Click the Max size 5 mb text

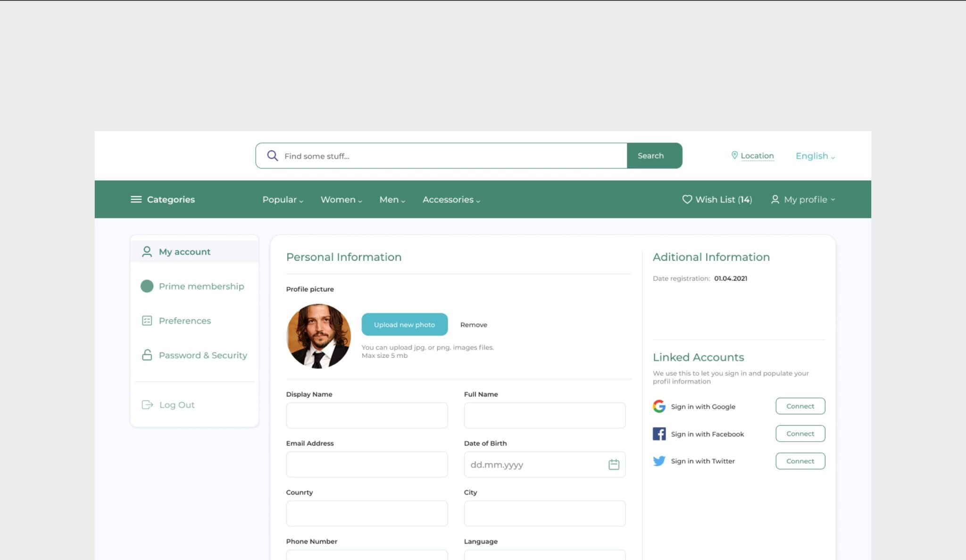384,355
